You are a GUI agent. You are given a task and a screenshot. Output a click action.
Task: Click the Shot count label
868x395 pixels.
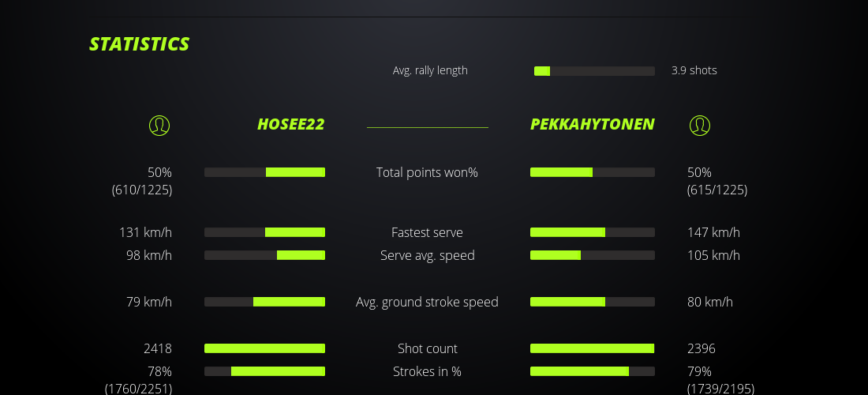click(427, 348)
